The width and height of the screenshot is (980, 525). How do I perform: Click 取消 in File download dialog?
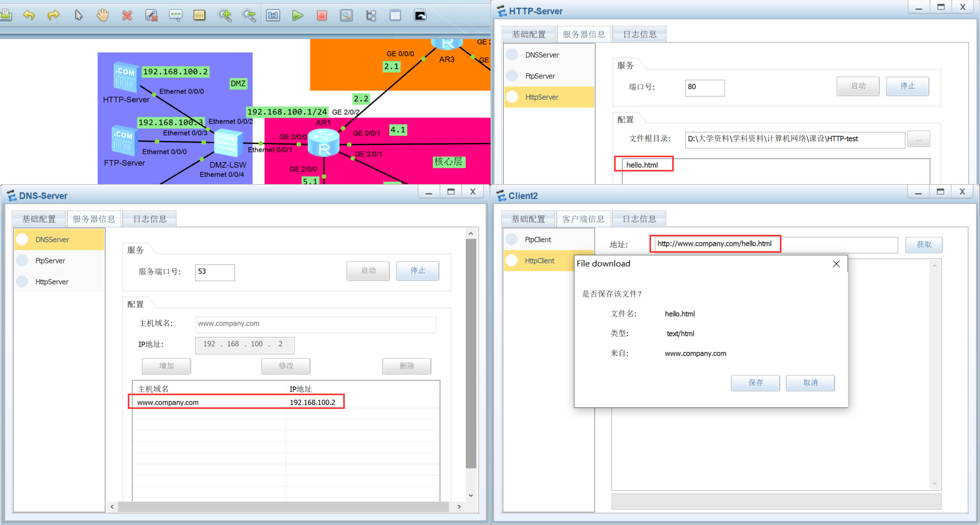click(811, 383)
